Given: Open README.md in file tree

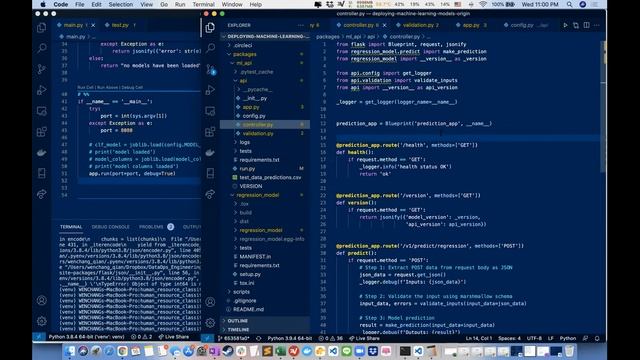Looking at the screenshot, I should [x=248, y=309].
